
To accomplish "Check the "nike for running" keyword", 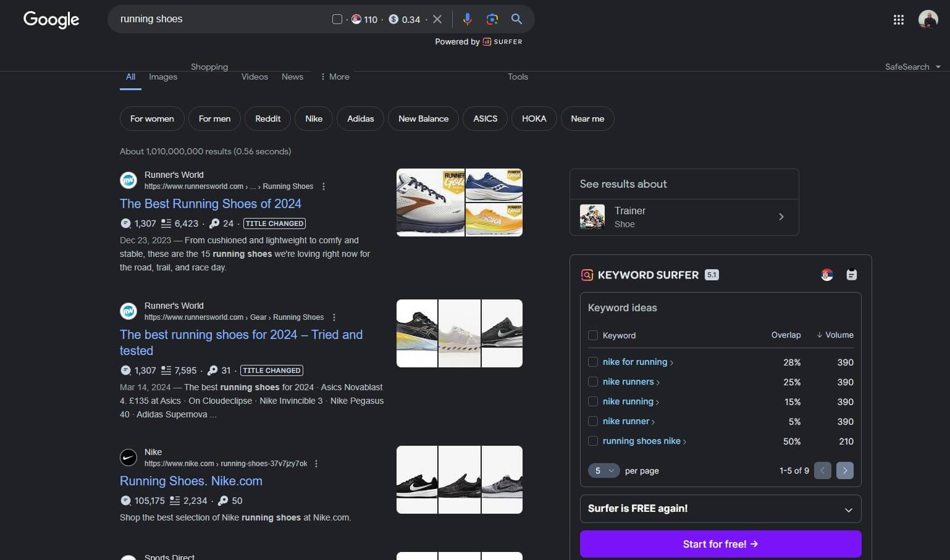I will pos(593,362).
